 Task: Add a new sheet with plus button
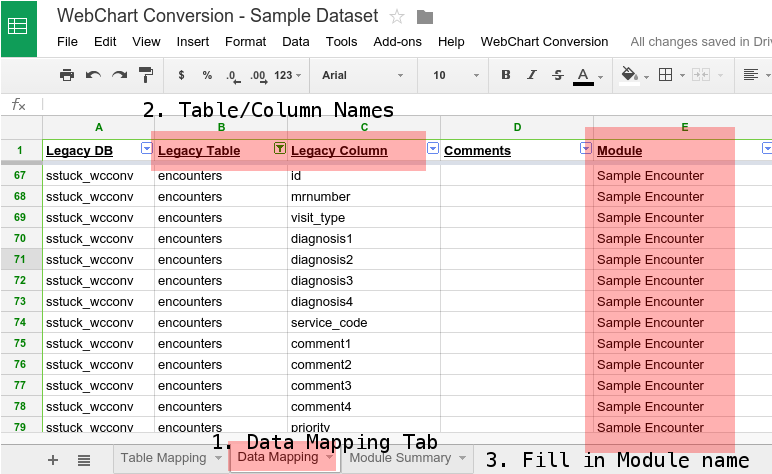(53, 459)
